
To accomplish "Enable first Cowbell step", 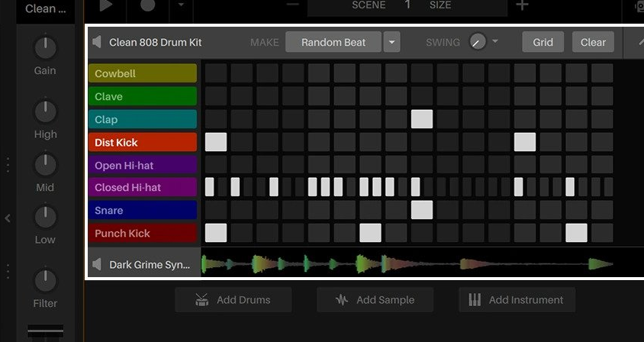I will point(216,73).
